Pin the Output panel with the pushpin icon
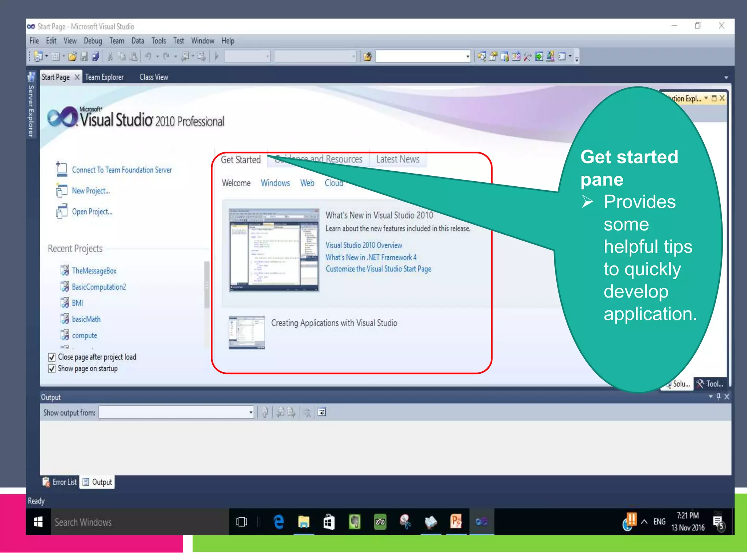Screen dimensions: 747x560 point(719,397)
